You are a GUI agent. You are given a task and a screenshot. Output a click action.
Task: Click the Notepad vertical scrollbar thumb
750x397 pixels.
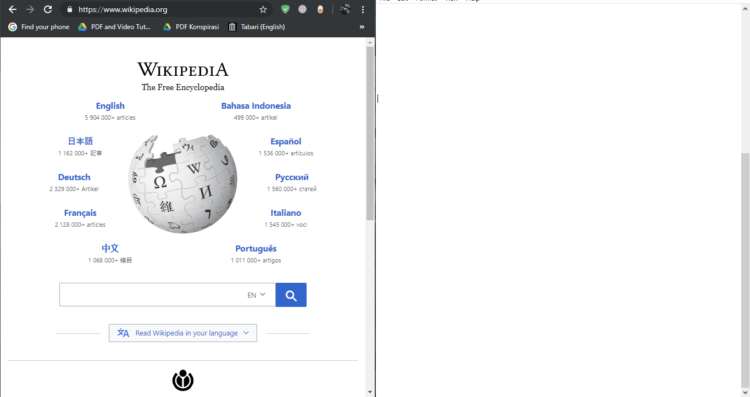tap(745, 270)
